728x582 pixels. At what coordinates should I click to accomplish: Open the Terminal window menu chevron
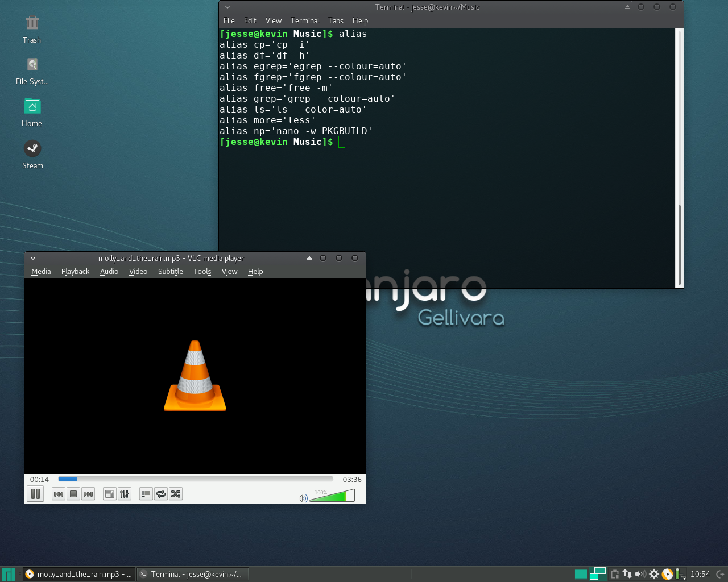[x=227, y=7]
